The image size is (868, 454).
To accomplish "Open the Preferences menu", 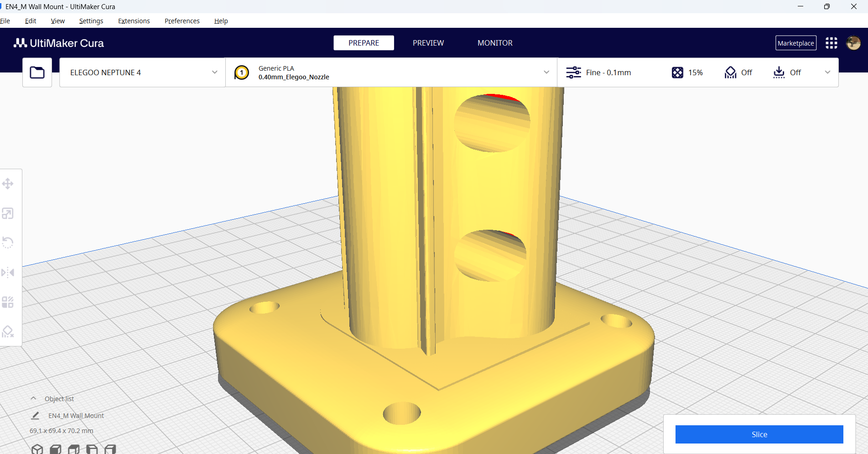I will click(x=182, y=21).
